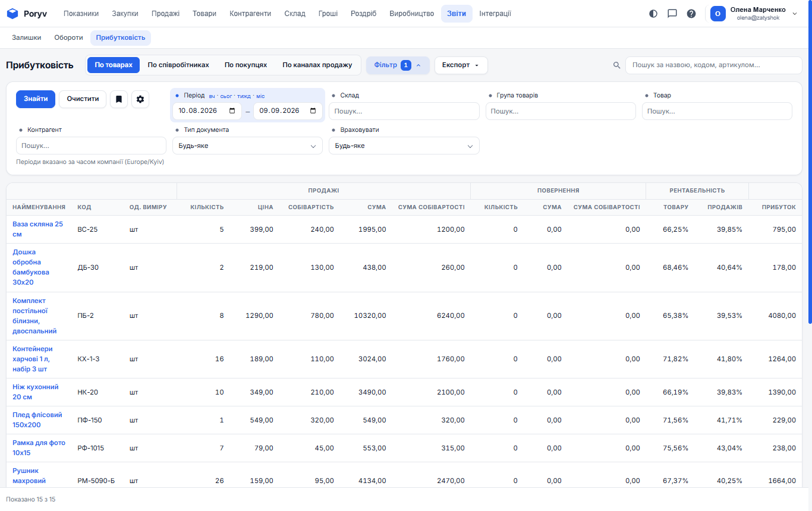Switch to По співробітниках view

178,65
